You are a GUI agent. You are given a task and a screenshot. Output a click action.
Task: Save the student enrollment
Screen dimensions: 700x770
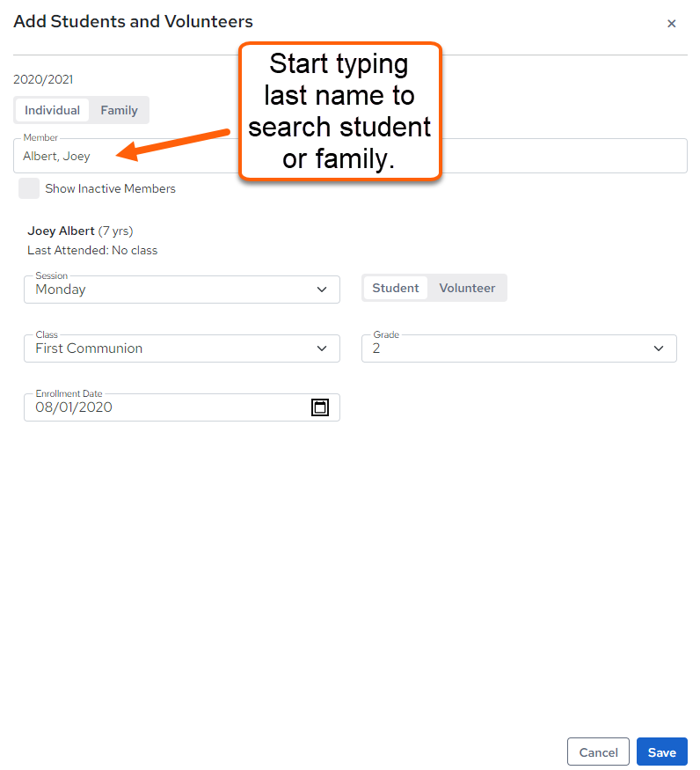[661, 752]
